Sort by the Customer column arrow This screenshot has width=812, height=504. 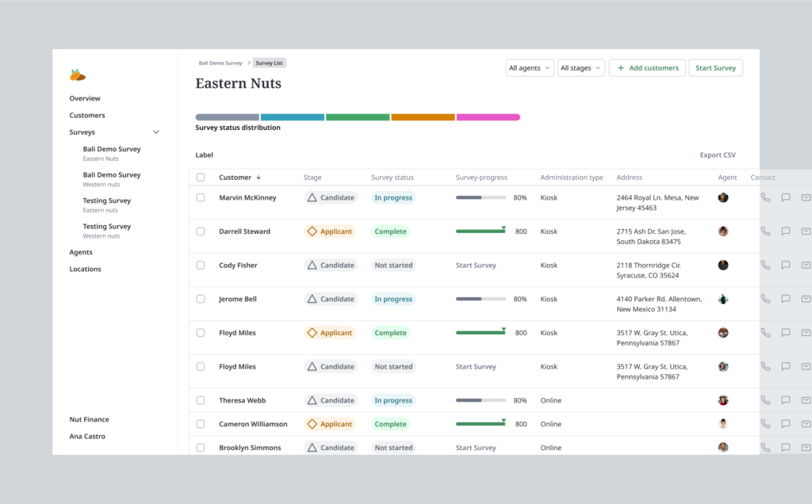259,178
